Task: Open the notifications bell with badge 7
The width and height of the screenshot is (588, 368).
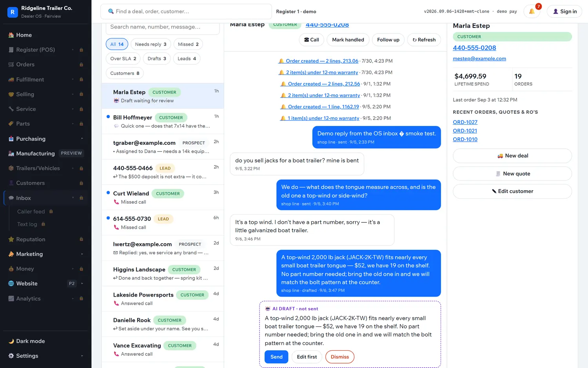Action: 532,11
